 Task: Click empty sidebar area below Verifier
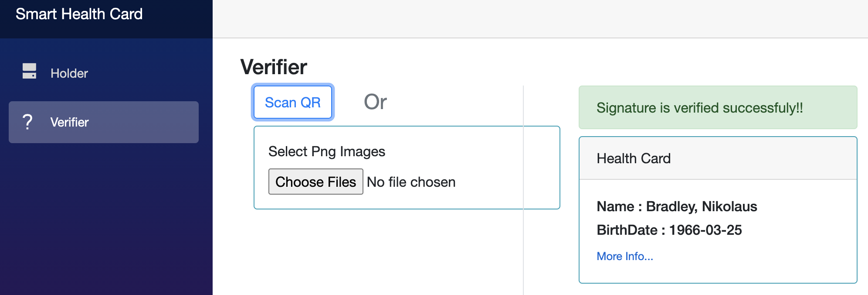[106, 218]
